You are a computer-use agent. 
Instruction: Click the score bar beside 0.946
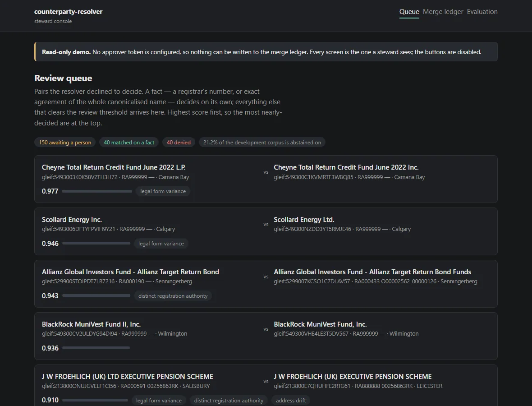click(96, 244)
